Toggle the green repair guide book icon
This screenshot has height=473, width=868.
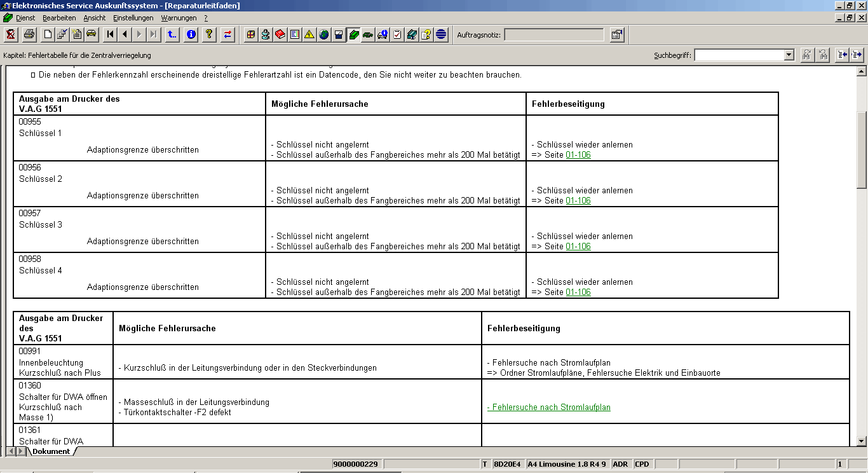tap(353, 34)
